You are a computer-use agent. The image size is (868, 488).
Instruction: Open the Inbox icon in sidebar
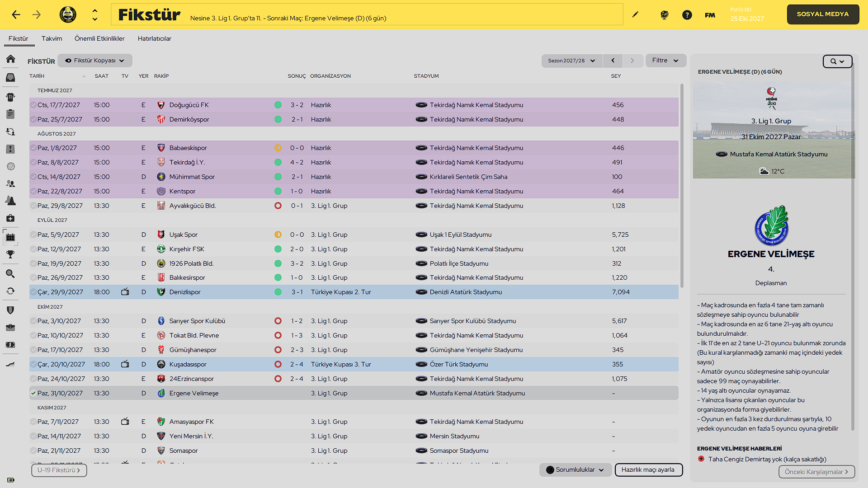[x=10, y=78]
